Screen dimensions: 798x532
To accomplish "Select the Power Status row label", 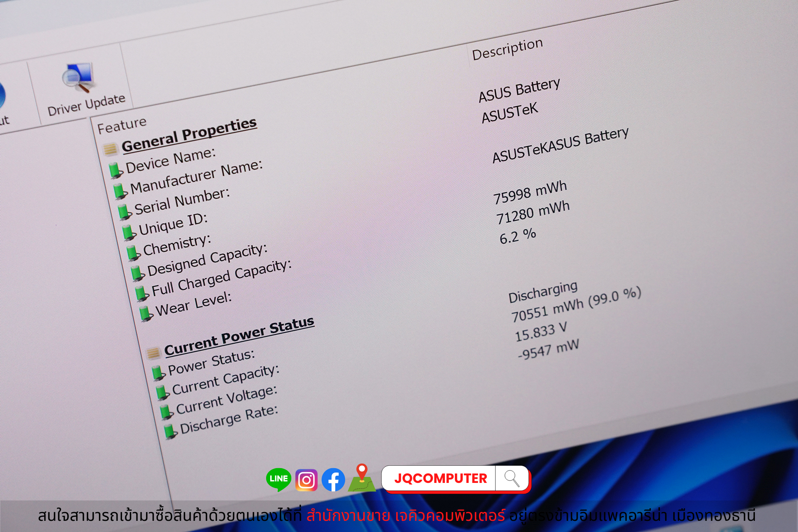I will pos(211,363).
